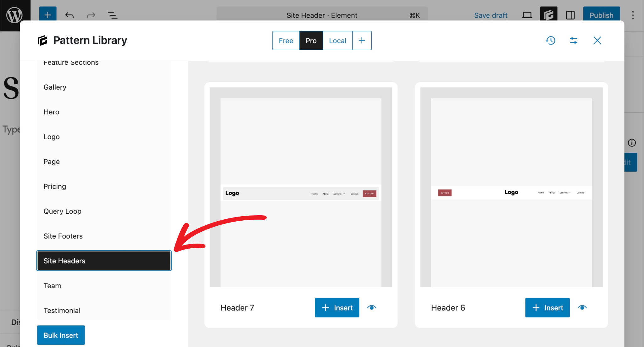644x347 pixels.
Task: Preview Header 6 with the eye icon
Action: tap(582, 308)
